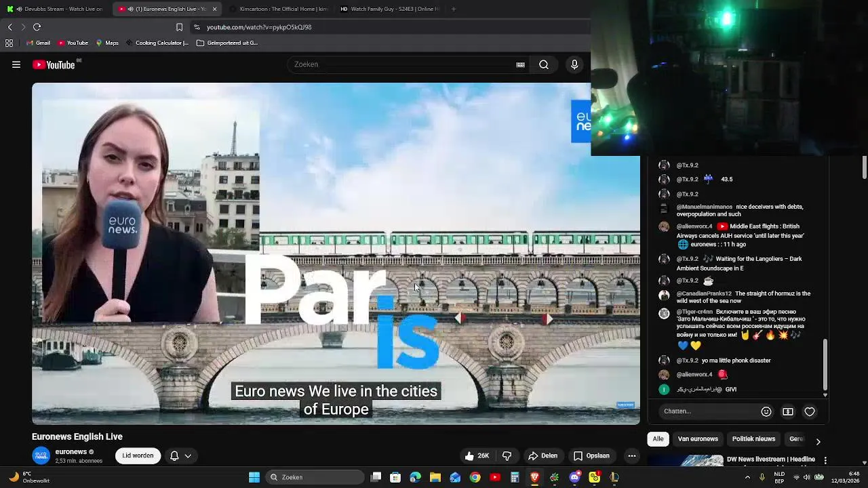Open the browser apps grid in the bookmarks bar
The image size is (868, 488).
9,43
